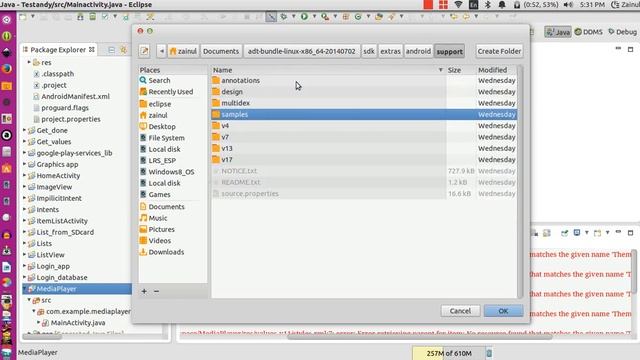This screenshot has width=640, height=360.
Task: Expand the Get_values project
Action: (x=24, y=142)
